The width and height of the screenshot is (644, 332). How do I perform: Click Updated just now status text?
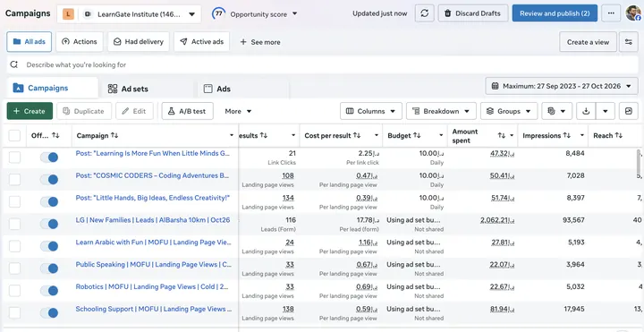tap(379, 13)
